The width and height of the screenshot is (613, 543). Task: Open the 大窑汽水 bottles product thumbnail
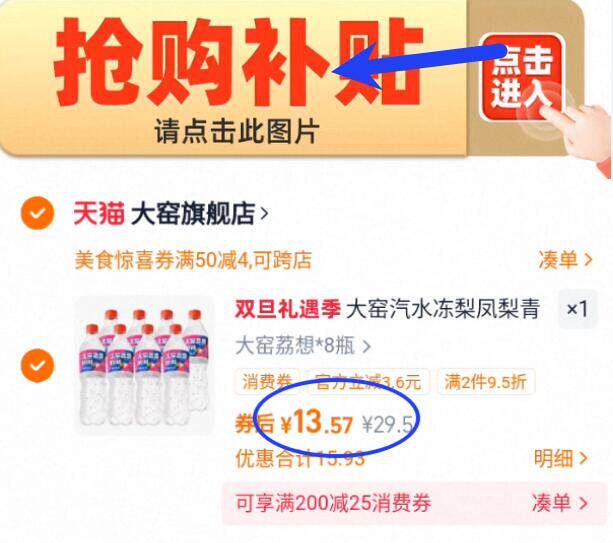144,366
